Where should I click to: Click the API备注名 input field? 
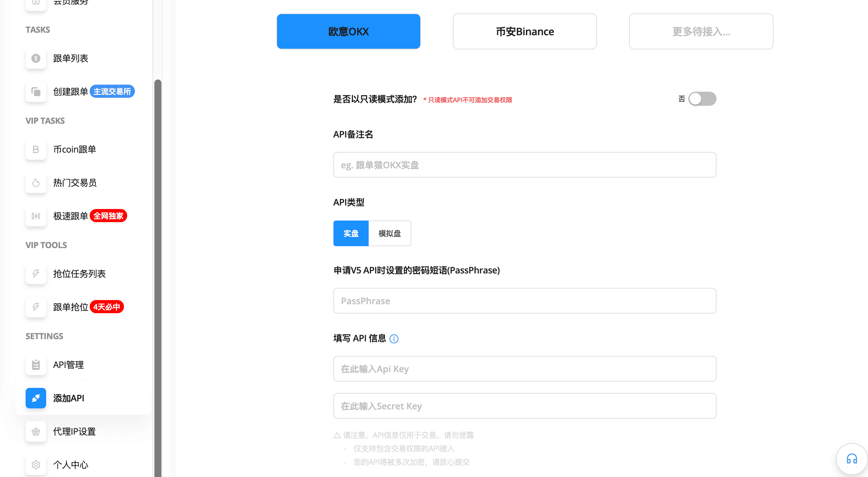click(525, 165)
